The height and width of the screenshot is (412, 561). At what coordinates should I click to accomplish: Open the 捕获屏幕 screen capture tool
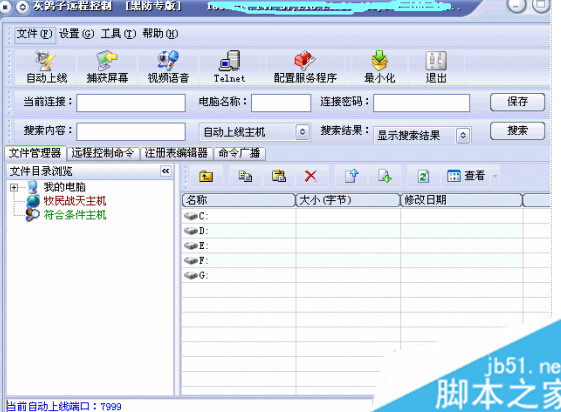click(107, 67)
